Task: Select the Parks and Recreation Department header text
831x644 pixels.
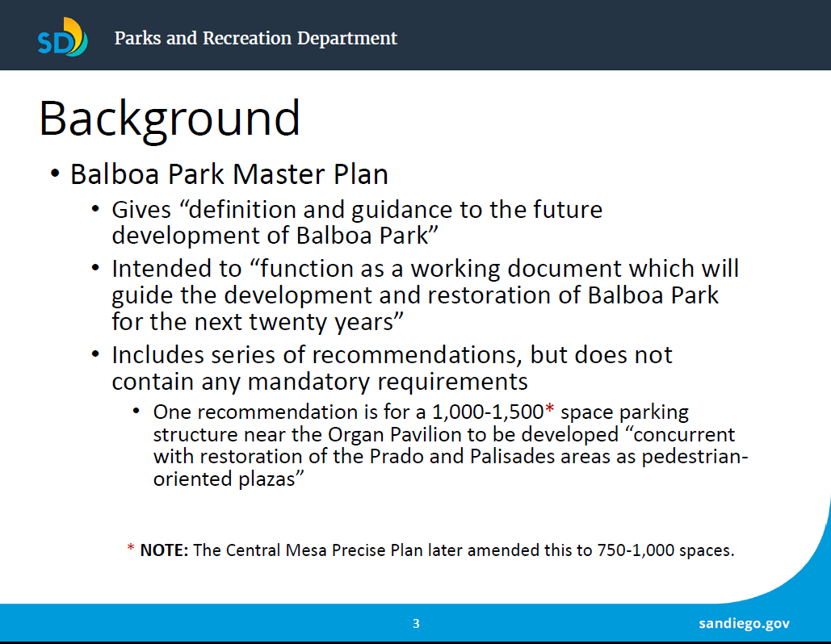Action: click(255, 38)
